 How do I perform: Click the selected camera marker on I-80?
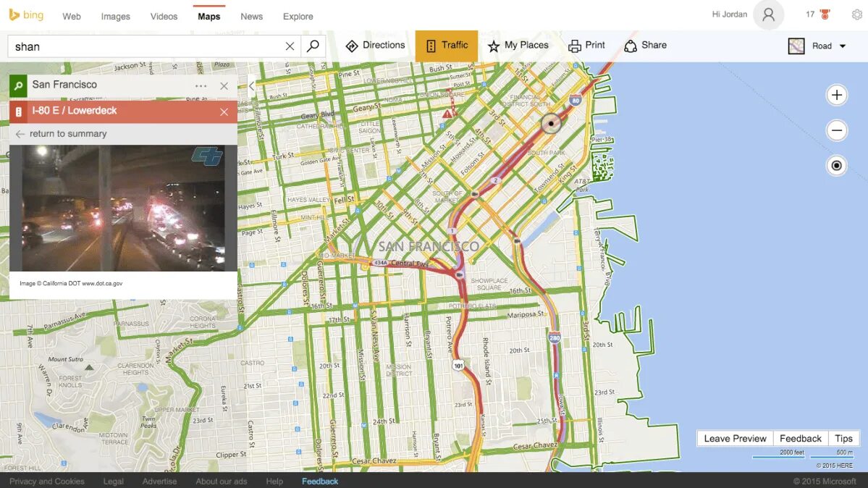click(x=551, y=124)
